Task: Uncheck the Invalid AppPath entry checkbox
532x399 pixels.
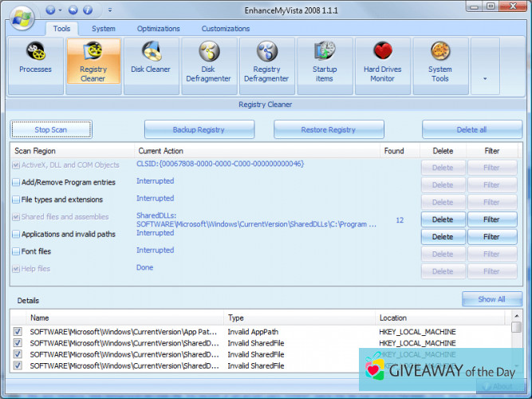Action: (18, 331)
